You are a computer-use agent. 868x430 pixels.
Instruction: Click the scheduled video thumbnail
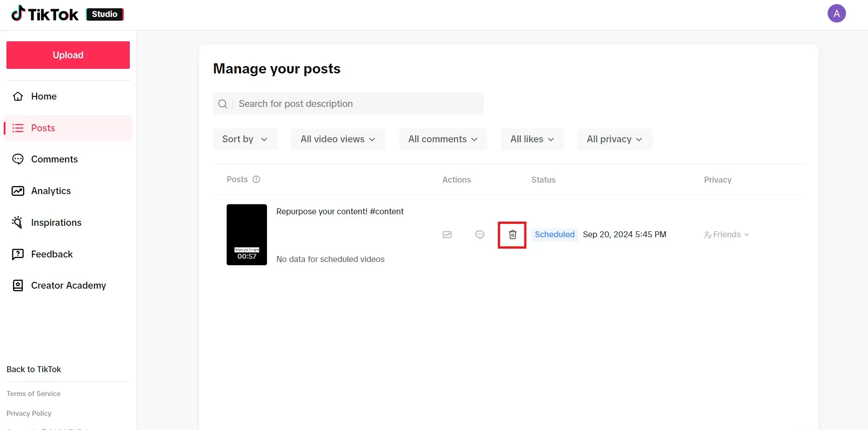(246, 235)
